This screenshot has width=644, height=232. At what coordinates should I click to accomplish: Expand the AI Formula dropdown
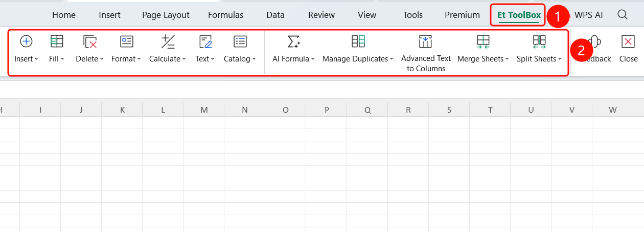pyautogui.click(x=313, y=59)
